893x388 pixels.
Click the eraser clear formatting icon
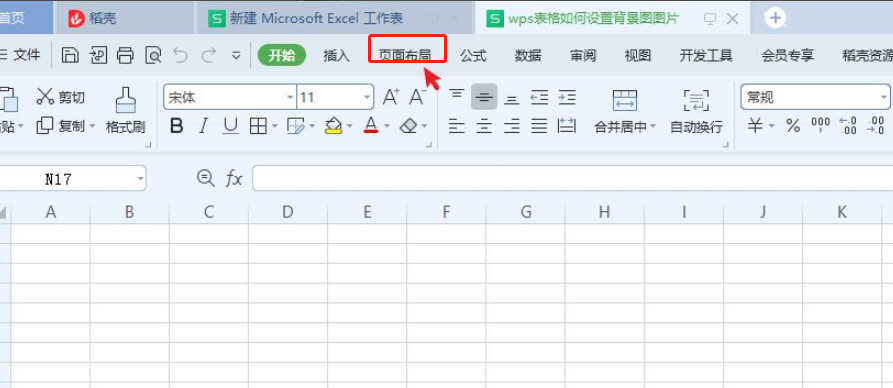[x=409, y=126]
